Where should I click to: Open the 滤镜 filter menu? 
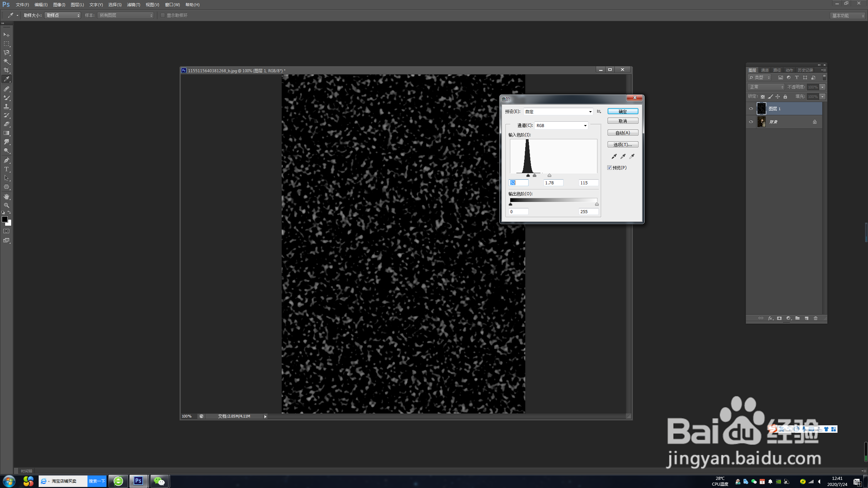coord(133,5)
